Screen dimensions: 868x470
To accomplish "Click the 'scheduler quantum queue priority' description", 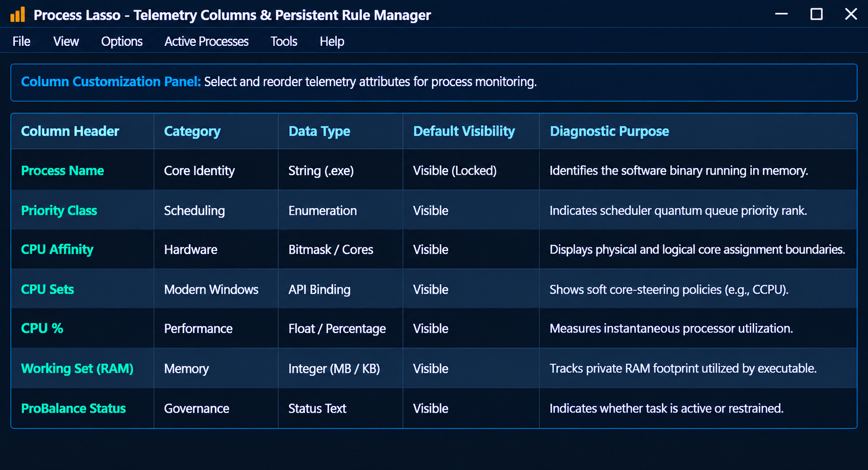I will tap(679, 210).
